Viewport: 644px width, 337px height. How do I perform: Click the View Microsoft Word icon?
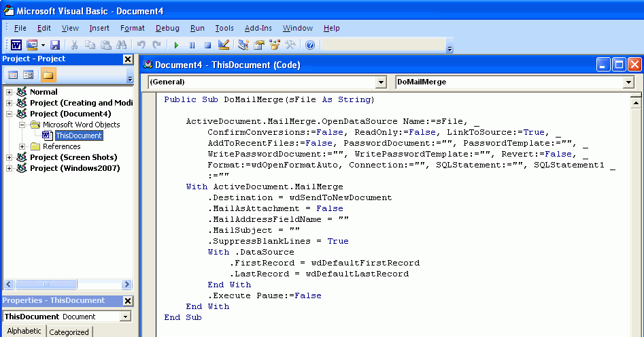coord(17,45)
